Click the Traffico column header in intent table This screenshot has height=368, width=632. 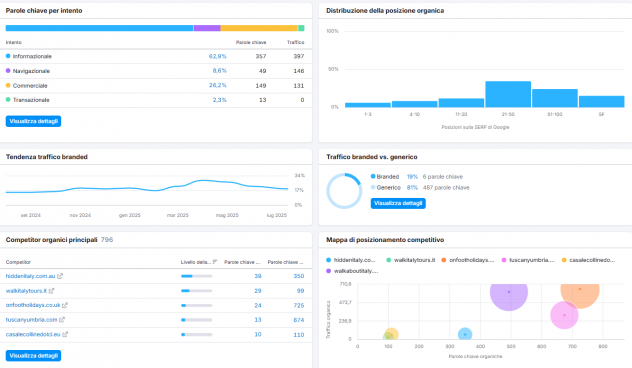click(295, 42)
